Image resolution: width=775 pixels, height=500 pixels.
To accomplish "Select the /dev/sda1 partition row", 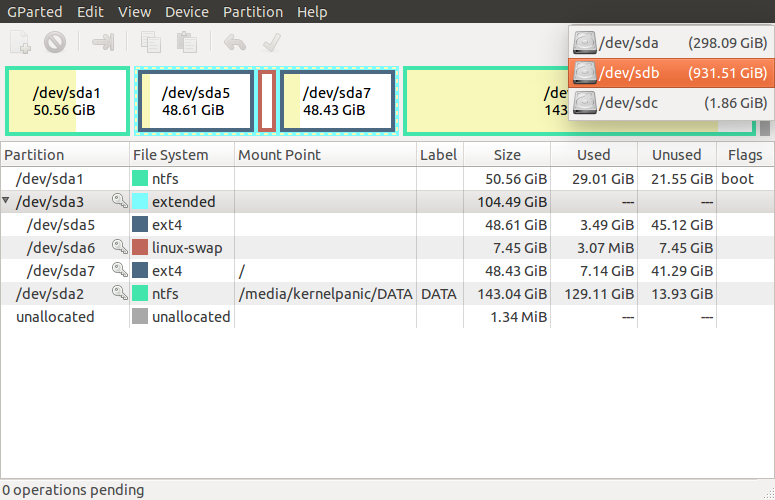I will (x=388, y=178).
